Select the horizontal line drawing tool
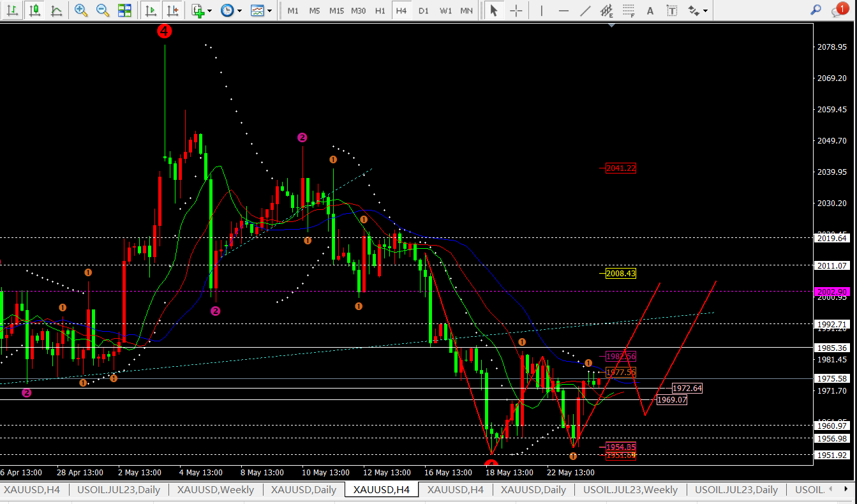Screen dimensions: 857x504 pos(563,10)
